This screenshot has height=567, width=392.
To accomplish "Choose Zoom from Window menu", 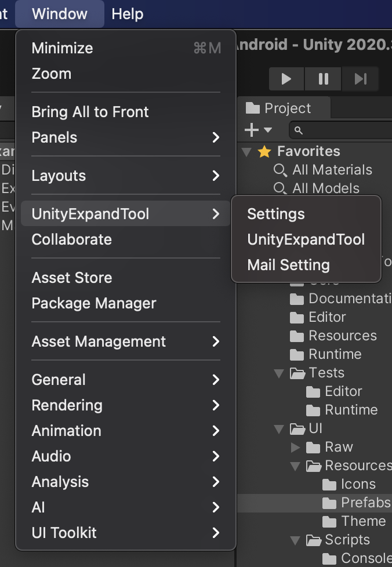I will point(126,74).
